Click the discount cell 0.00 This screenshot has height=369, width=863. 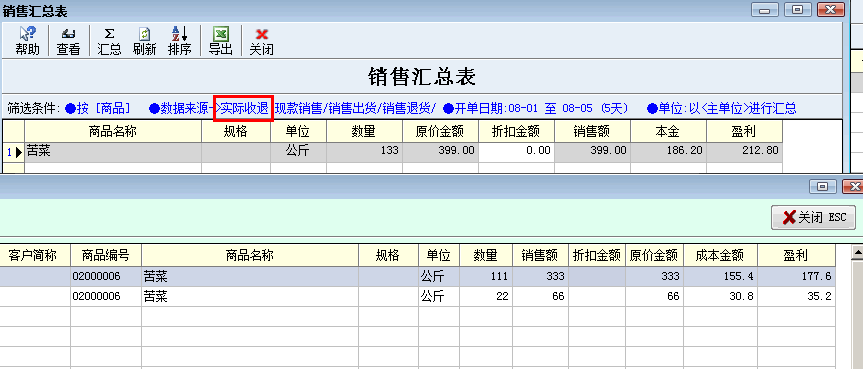[516, 152]
